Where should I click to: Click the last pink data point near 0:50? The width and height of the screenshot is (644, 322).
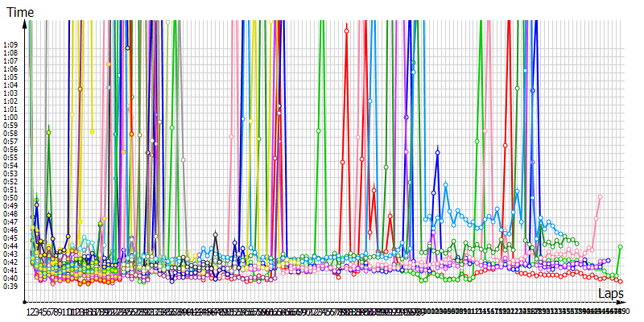coord(600,197)
